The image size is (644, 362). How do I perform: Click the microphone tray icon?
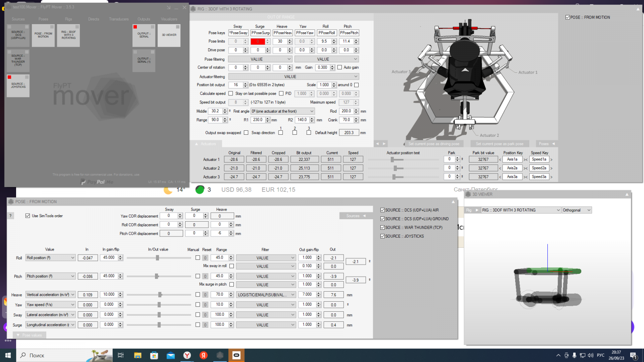coord(574,355)
